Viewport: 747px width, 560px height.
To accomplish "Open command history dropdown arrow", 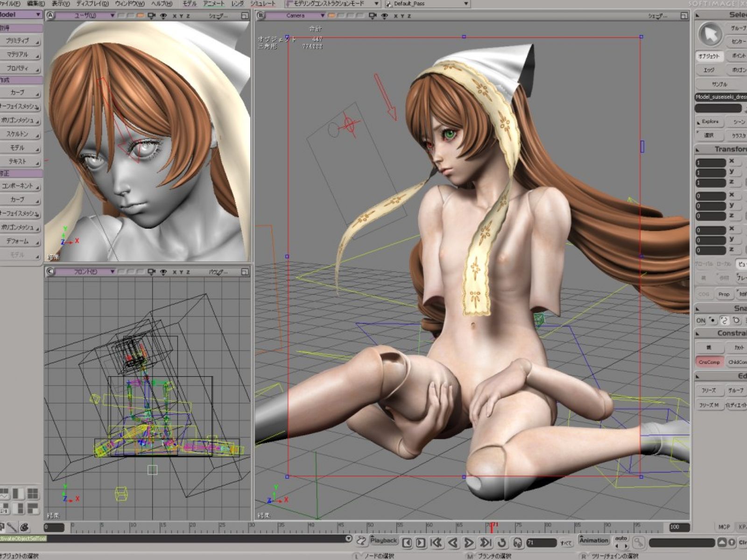I will pos(348,539).
